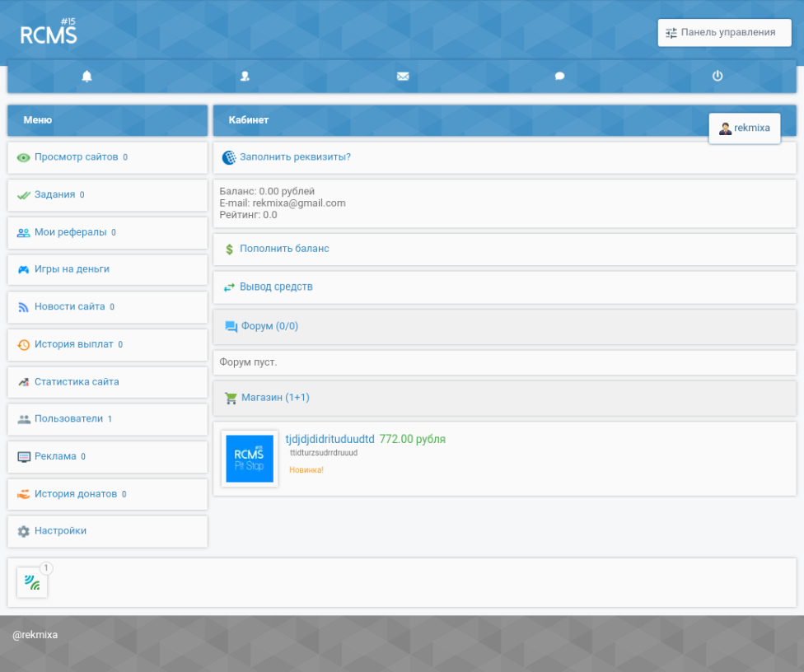Open the user profile icon in top bar
This screenshot has width=804, height=672.
tap(245, 77)
